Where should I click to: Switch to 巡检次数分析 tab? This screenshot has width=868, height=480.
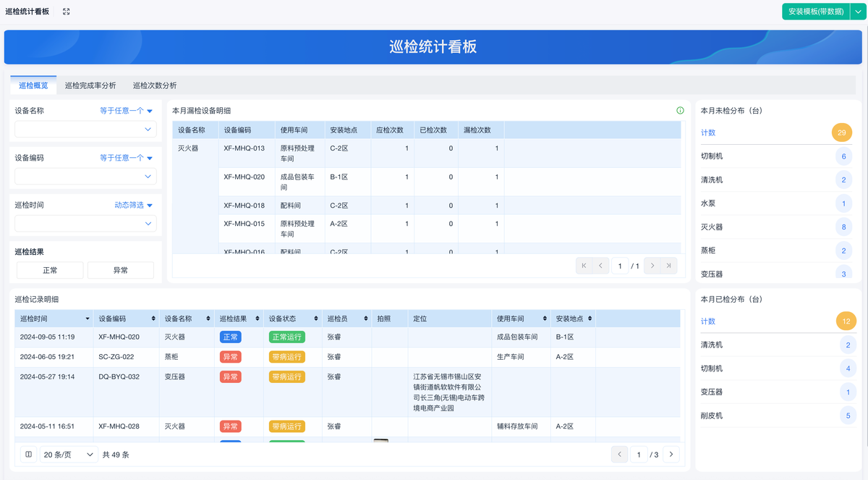[x=154, y=85]
